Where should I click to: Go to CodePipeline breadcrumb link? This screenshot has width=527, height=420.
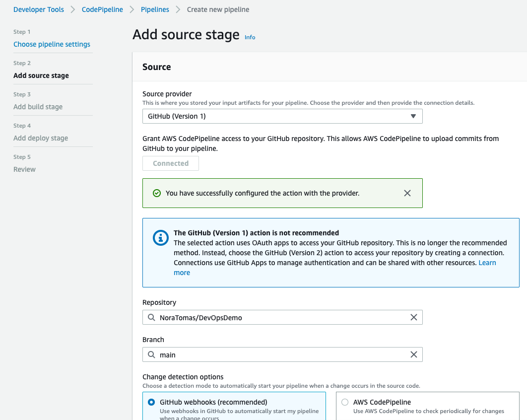click(x=102, y=9)
